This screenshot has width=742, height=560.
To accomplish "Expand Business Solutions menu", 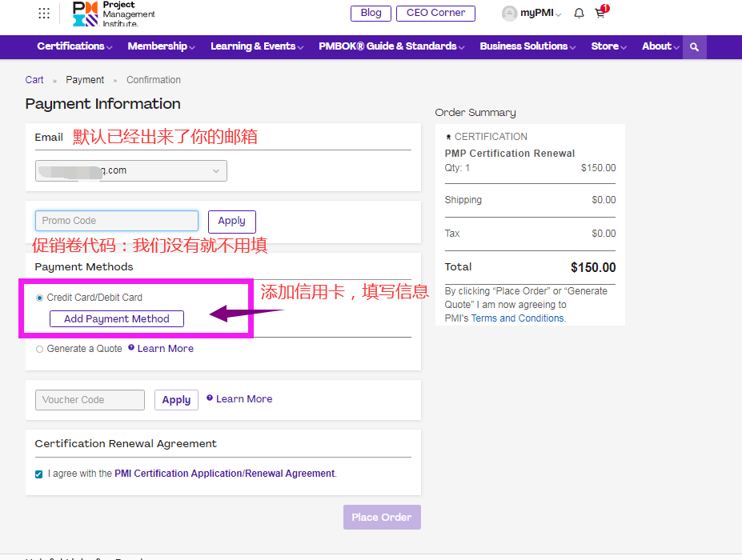I will coord(527,46).
